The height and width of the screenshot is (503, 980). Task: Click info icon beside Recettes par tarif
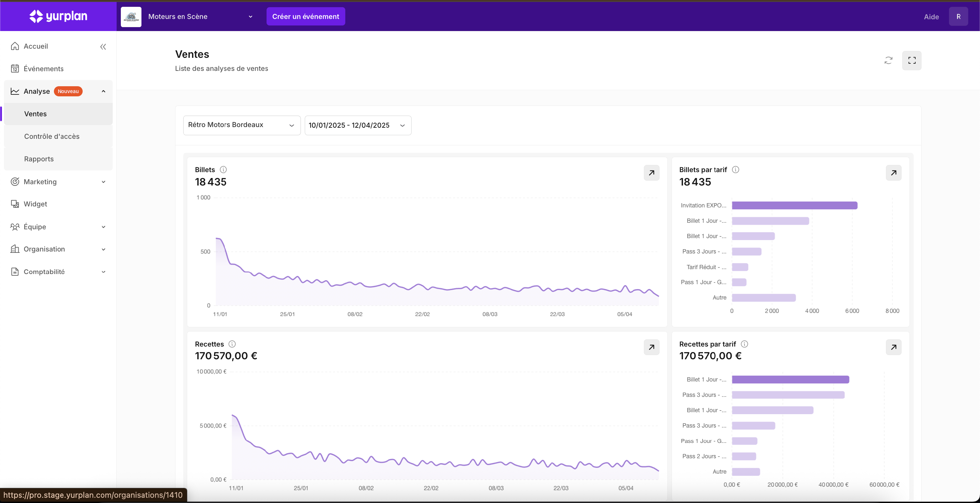(x=744, y=344)
